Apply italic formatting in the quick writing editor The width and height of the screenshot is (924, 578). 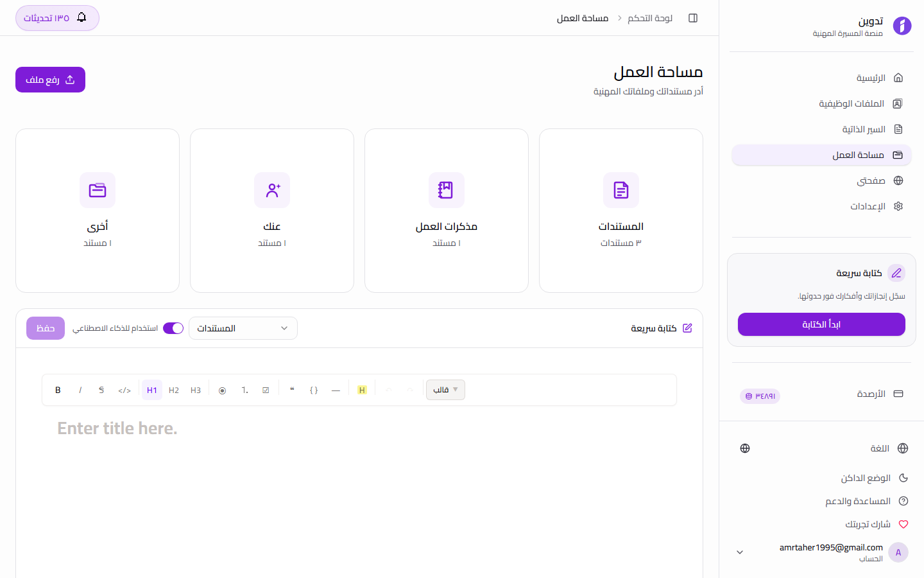click(80, 390)
